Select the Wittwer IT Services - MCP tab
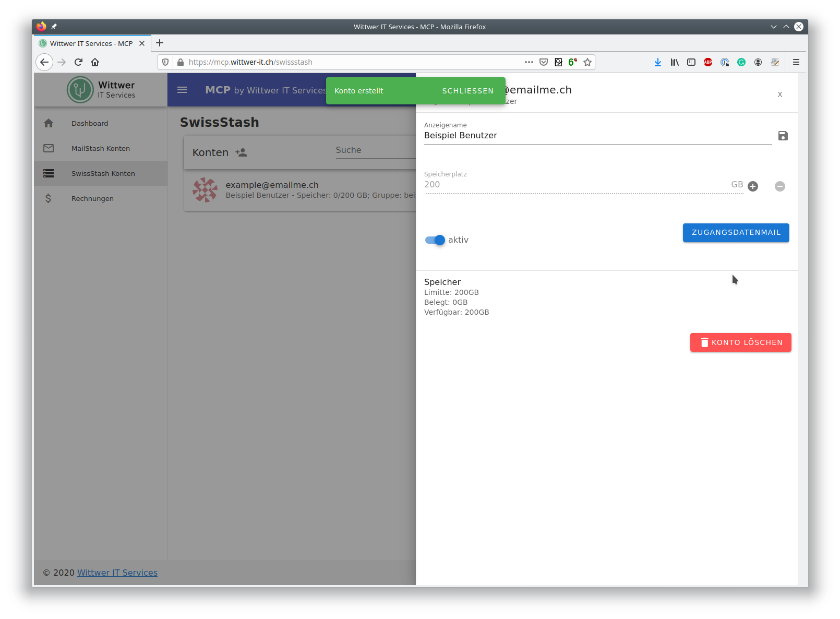Screen dimensions: 840x619 click(x=92, y=43)
